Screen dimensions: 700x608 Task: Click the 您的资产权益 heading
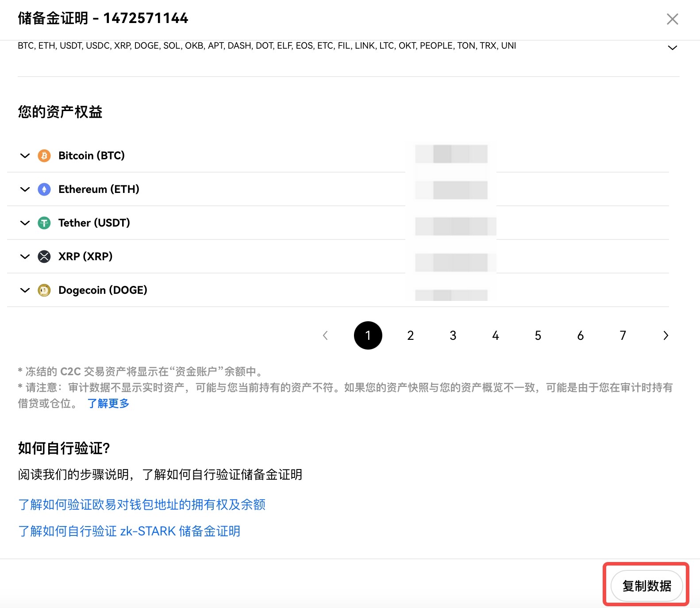pyautogui.click(x=60, y=112)
